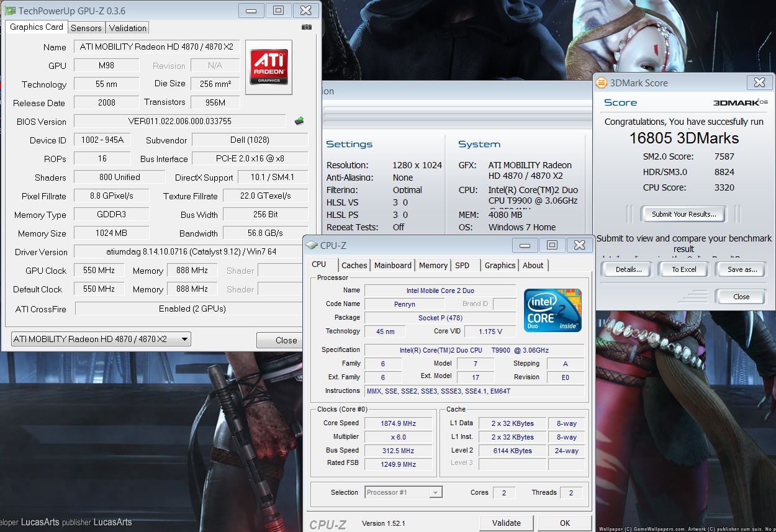Open benchmark Details in 3DMark

pos(628,269)
